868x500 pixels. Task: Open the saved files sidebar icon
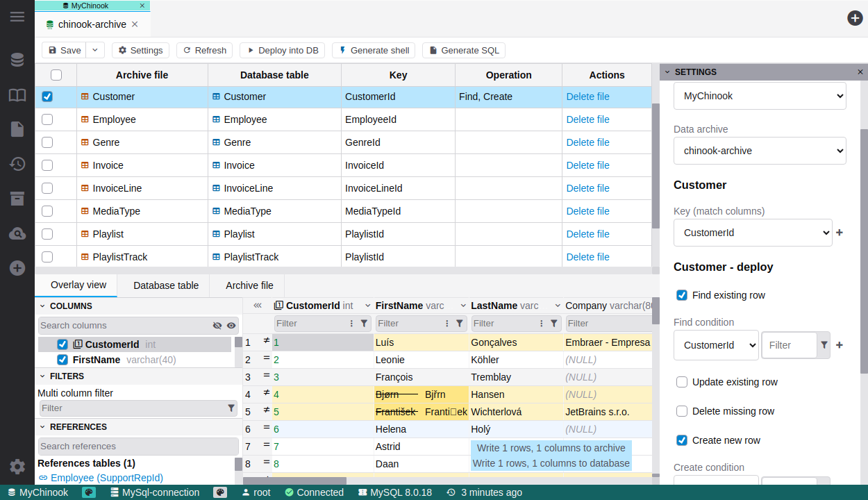click(17, 129)
